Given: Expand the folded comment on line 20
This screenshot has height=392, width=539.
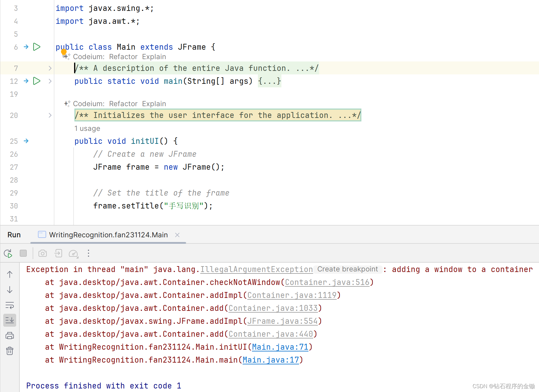Looking at the screenshot, I should (x=50, y=115).
